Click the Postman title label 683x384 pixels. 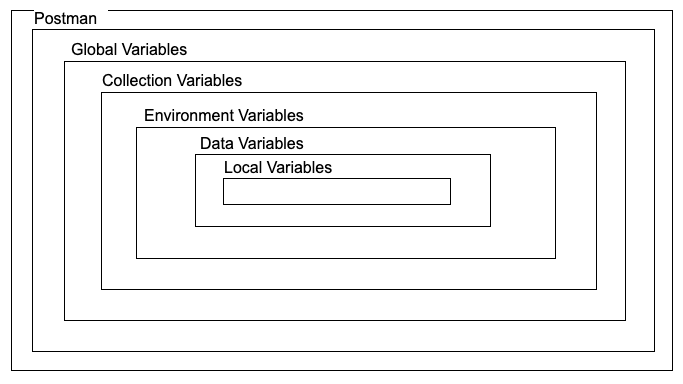coord(65,19)
